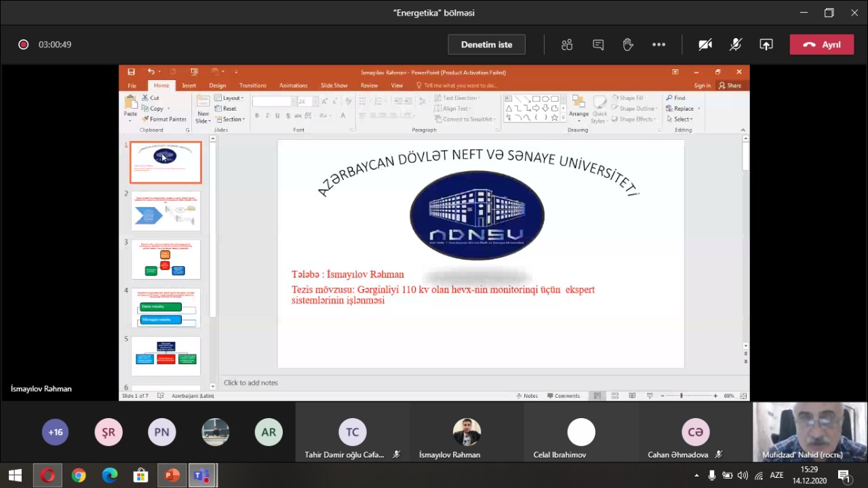Open the Windows Start menu
This screenshot has height=488, width=868.
coord(15,475)
